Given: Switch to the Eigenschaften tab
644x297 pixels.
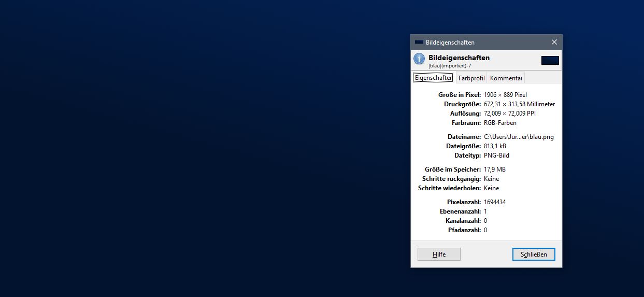Looking at the screenshot, I should tap(434, 78).
